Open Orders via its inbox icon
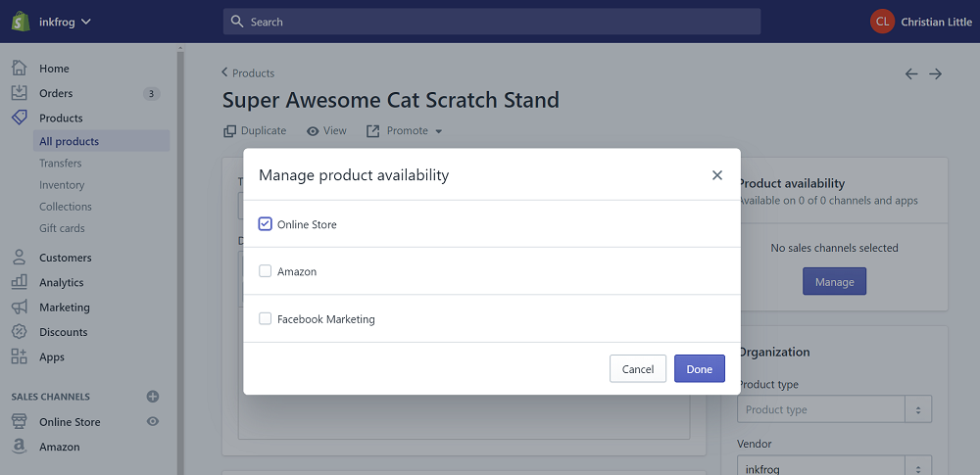 pyautogui.click(x=19, y=93)
